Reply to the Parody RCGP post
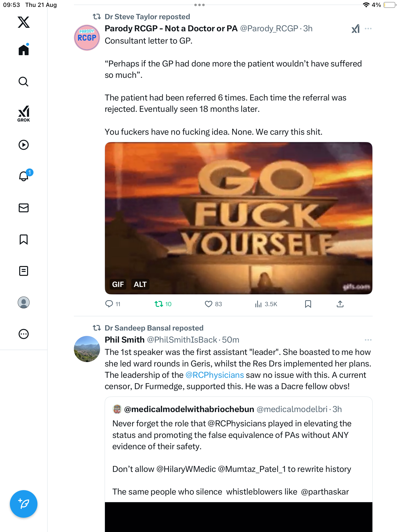The image size is (399, 532). (x=109, y=304)
